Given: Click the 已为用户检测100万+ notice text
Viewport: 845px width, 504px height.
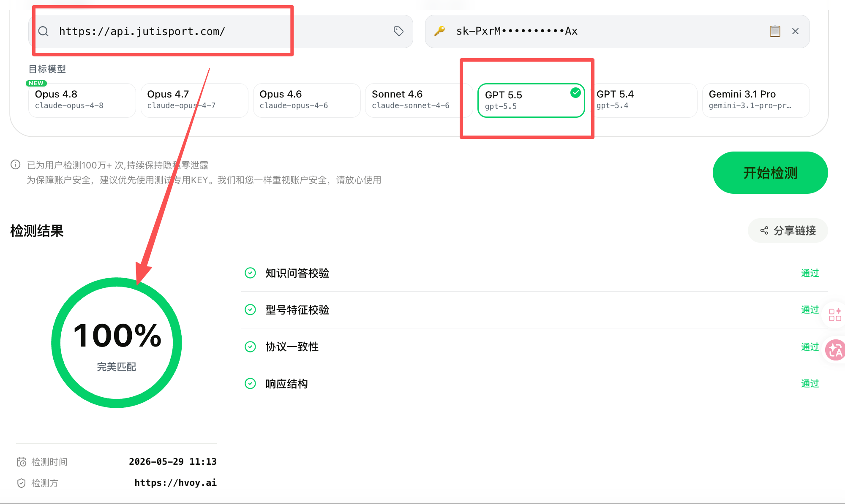Looking at the screenshot, I should (x=118, y=165).
